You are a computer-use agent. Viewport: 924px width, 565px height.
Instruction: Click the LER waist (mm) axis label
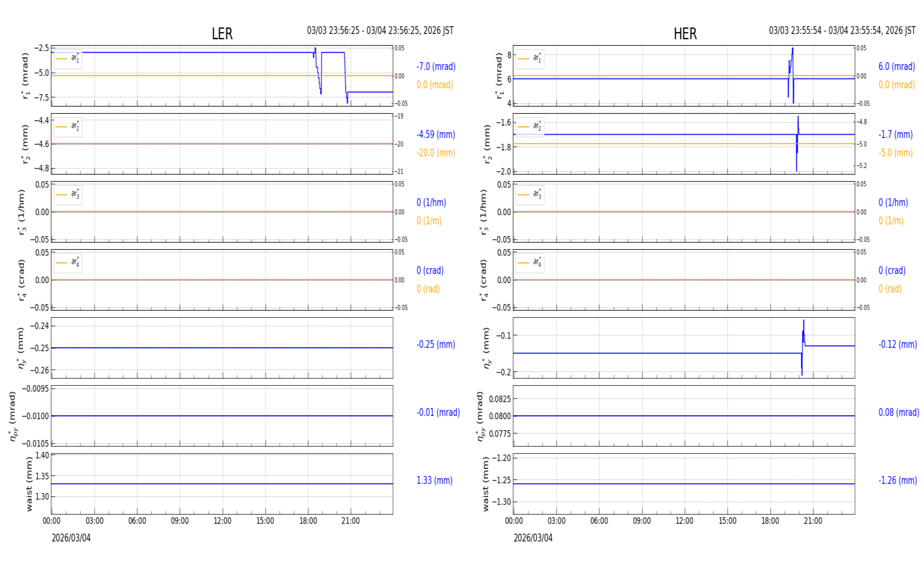point(28,484)
